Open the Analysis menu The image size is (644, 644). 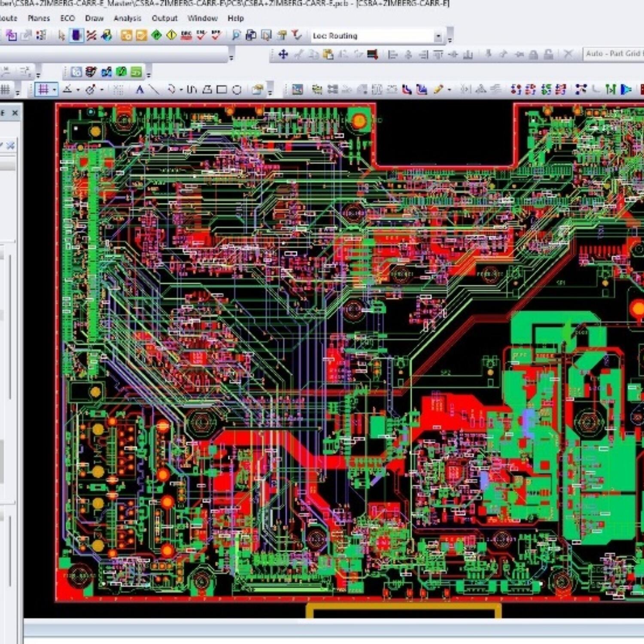127,18
